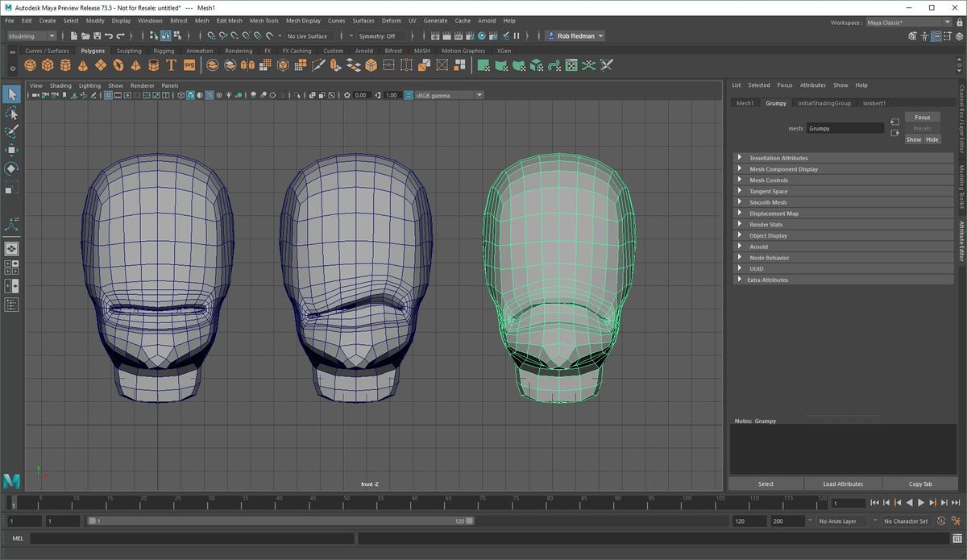
Task: Click the Show button
Action: pos(914,139)
